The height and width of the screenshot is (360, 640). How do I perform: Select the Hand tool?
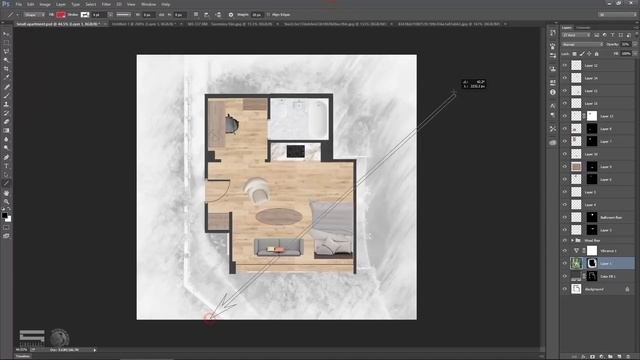tap(6, 193)
